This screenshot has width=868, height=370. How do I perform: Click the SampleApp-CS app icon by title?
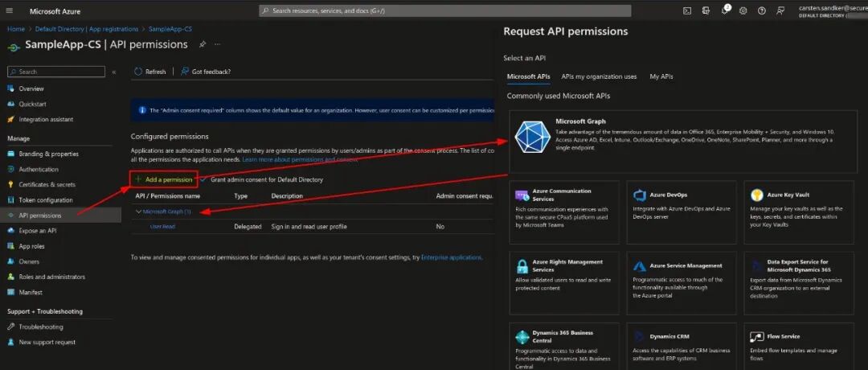[14, 47]
